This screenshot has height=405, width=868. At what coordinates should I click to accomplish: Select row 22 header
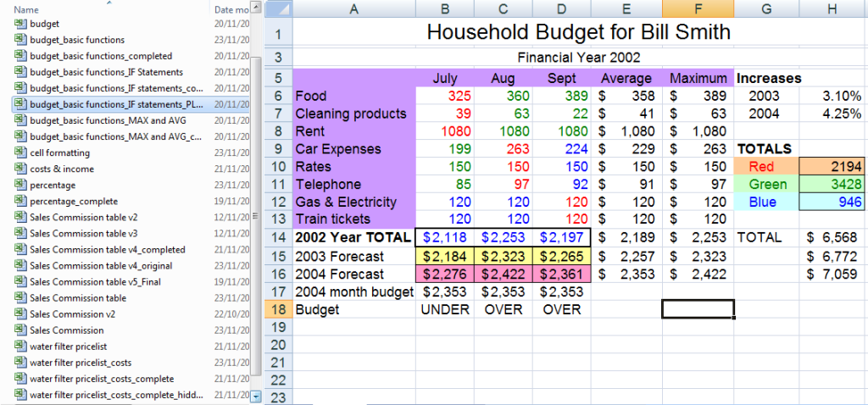click(x=278, y=380)
